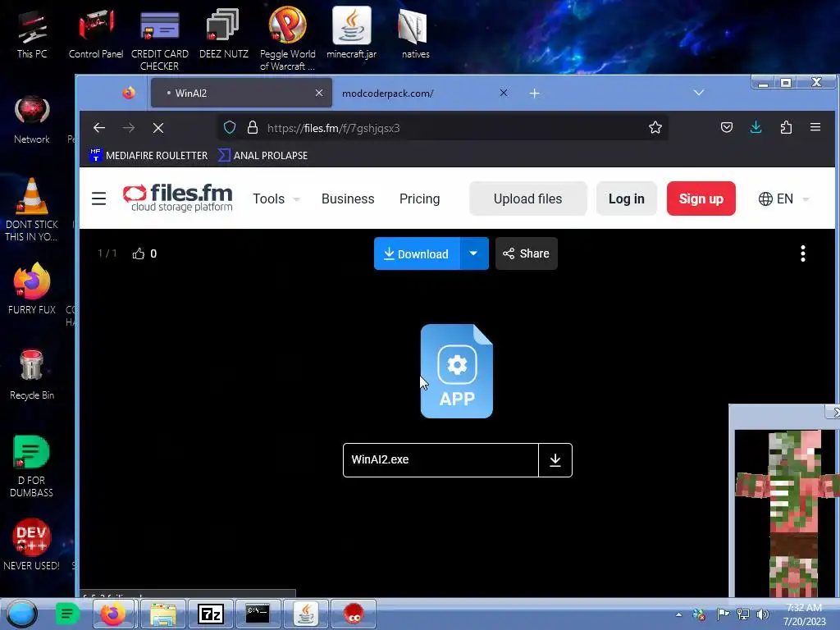Select the minecraft.jar desktop file
840x630 pixels.
click(x=351, y=33)
